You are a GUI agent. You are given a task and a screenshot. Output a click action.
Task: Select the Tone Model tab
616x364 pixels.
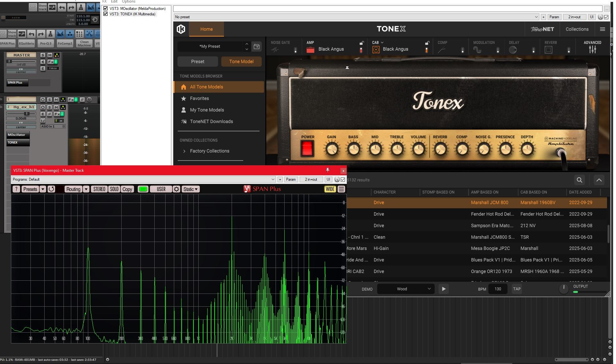[241, 62]
